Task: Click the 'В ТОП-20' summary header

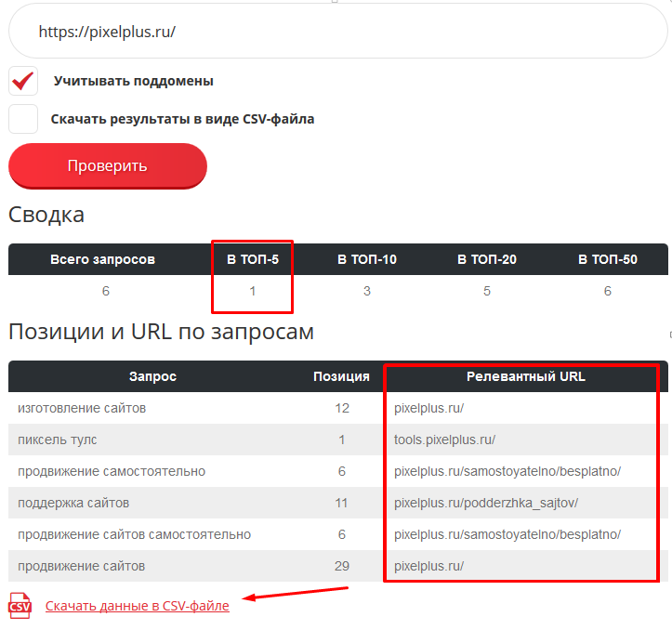Action: [487, 259]
